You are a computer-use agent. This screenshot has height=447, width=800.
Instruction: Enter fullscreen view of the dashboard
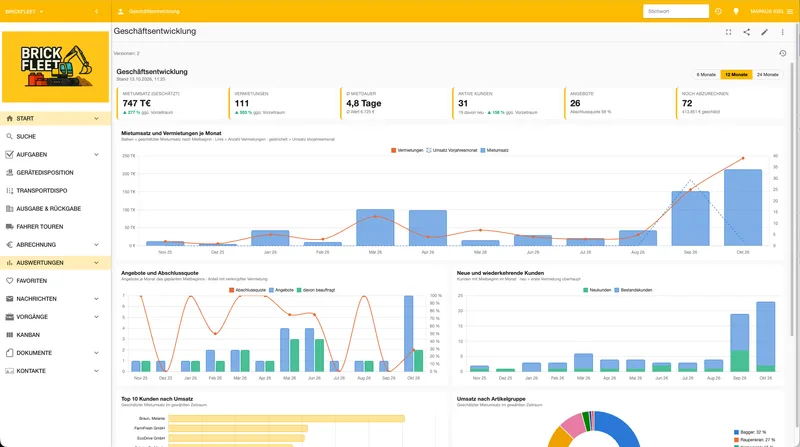(x=729, y=32)
